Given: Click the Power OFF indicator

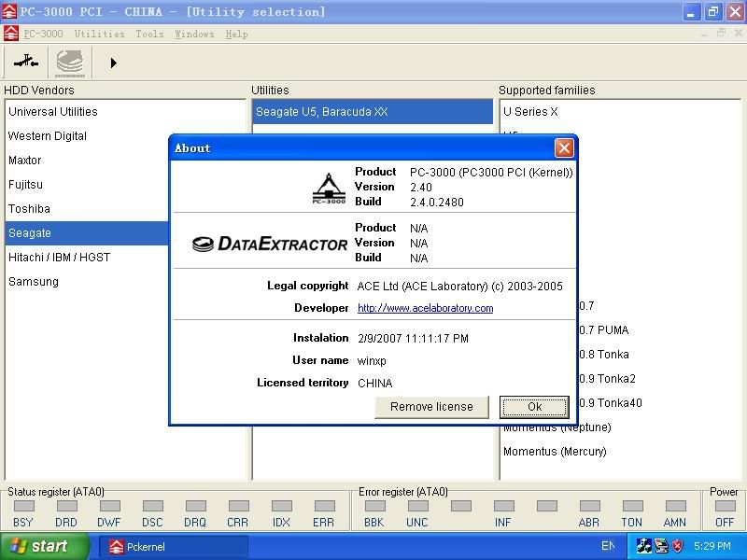Looking at the screenshot, I should 726,506.
